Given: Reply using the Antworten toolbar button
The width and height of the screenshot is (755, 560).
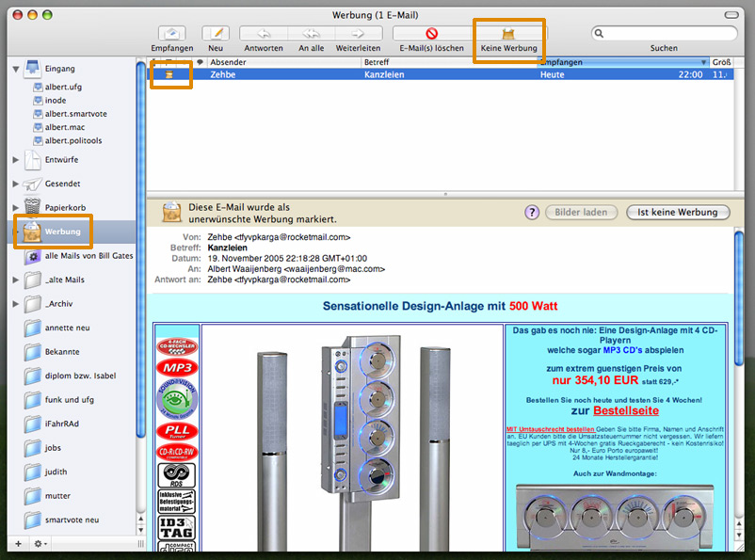Looking at the screenshot, I should [x=264, y=34].
